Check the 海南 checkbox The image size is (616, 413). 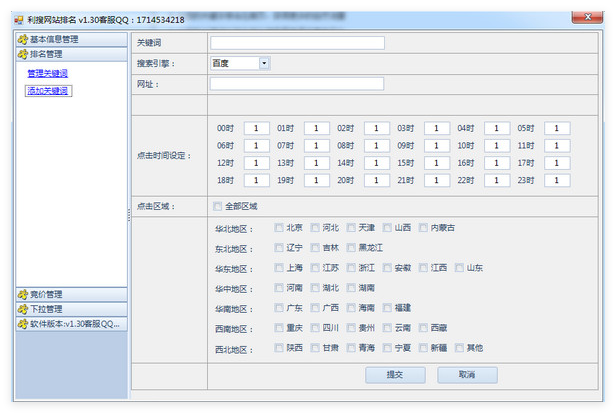pyautogui.click(x=351, y=308)
